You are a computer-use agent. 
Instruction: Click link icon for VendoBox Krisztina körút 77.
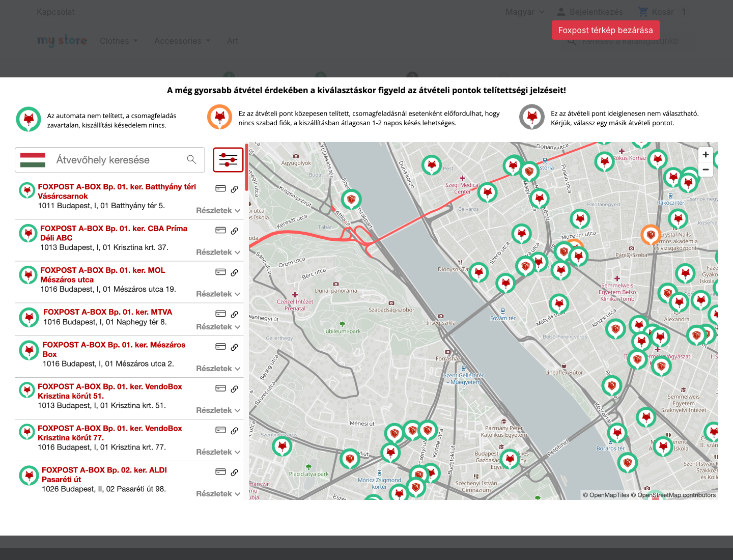(x=235, y=431)
